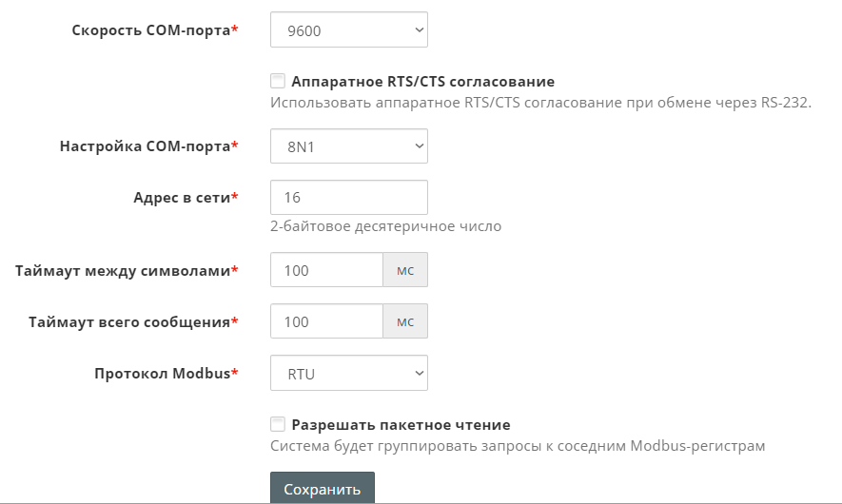Focus the Адрес в сети input field
Image resolution: width=842 pixels, height=504 pixels.
point(348,197)
